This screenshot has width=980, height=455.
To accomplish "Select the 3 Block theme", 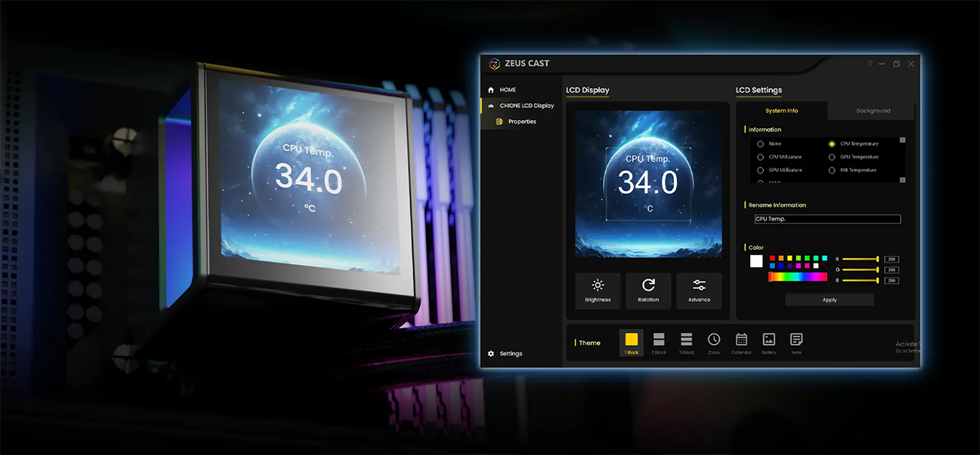I will coord(686,343).
